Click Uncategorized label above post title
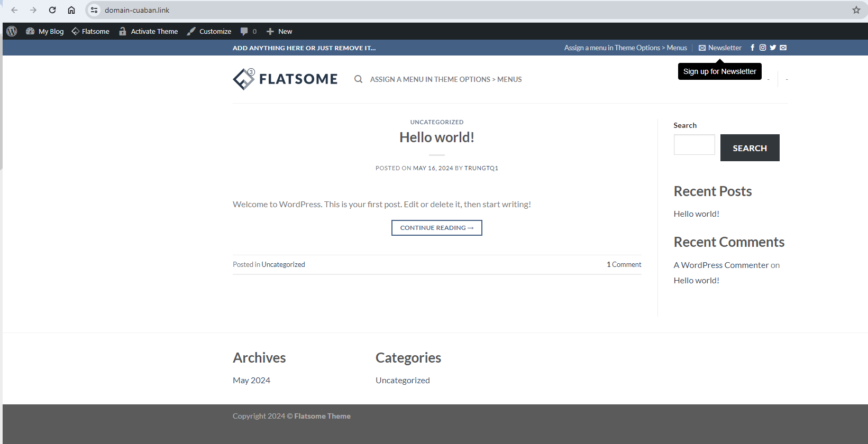Screen dimensions: 868x444 tap(437, 122)
